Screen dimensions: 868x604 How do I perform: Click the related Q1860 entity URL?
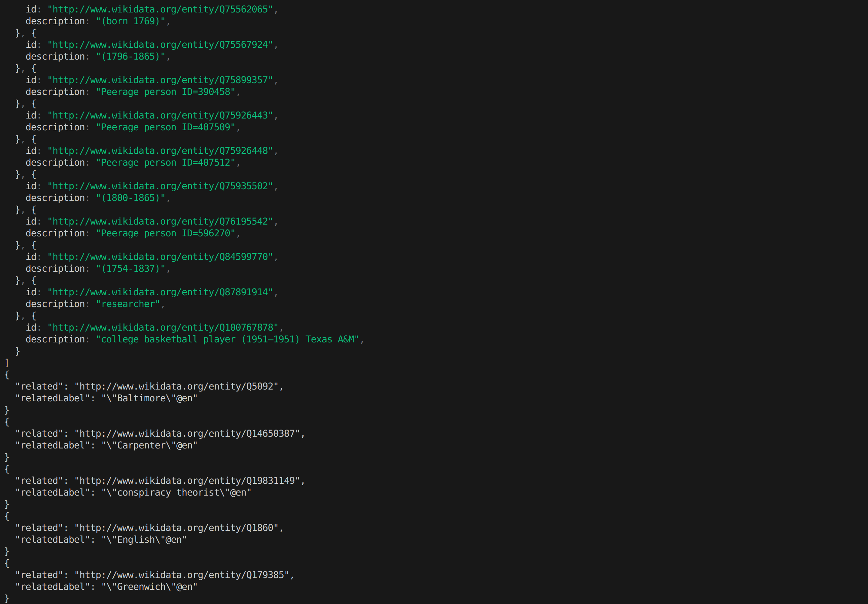tap(176, 528)
